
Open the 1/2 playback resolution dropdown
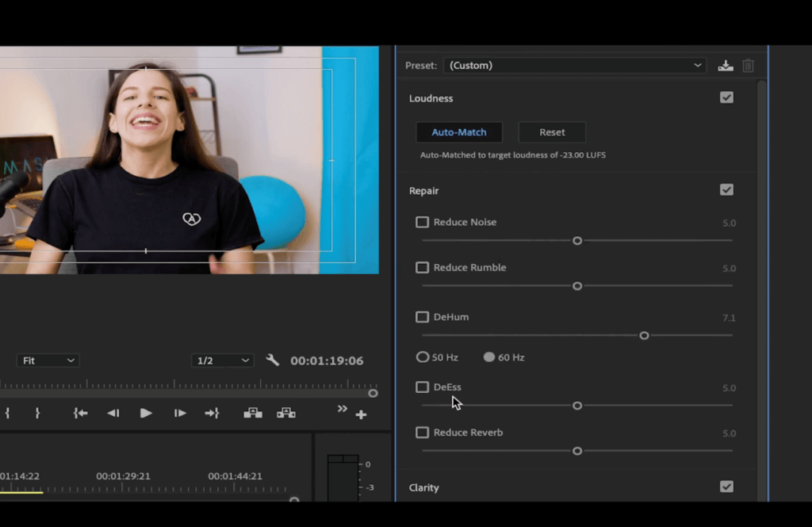(x=222, y=360)
